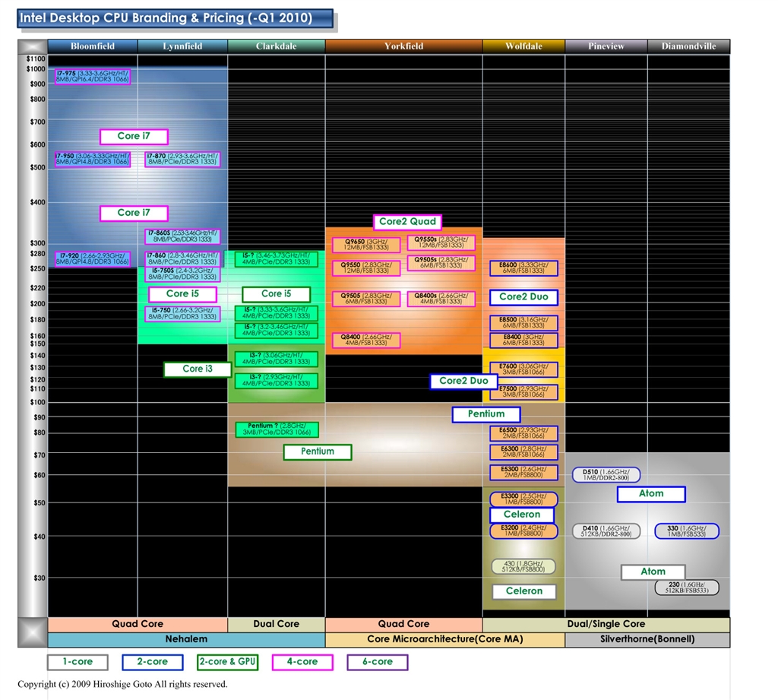Viewport: 778px width, 700px height.
Task: Click the Silverthorne(Bonnell) architecture bar
Action: (647, 639)
